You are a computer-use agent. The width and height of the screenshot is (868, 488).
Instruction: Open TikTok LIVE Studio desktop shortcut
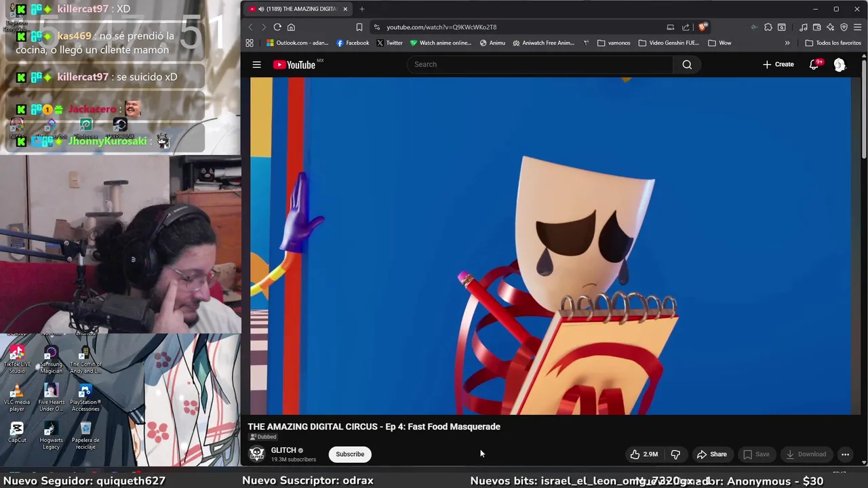17,359
